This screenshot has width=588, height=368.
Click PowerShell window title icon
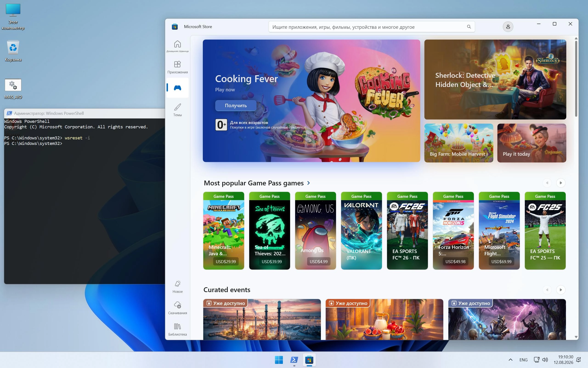[9, 113]
